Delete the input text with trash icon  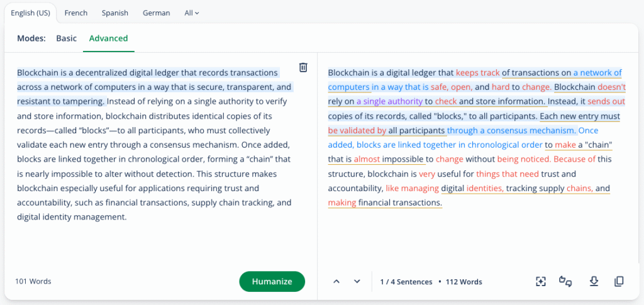(303, 67)
